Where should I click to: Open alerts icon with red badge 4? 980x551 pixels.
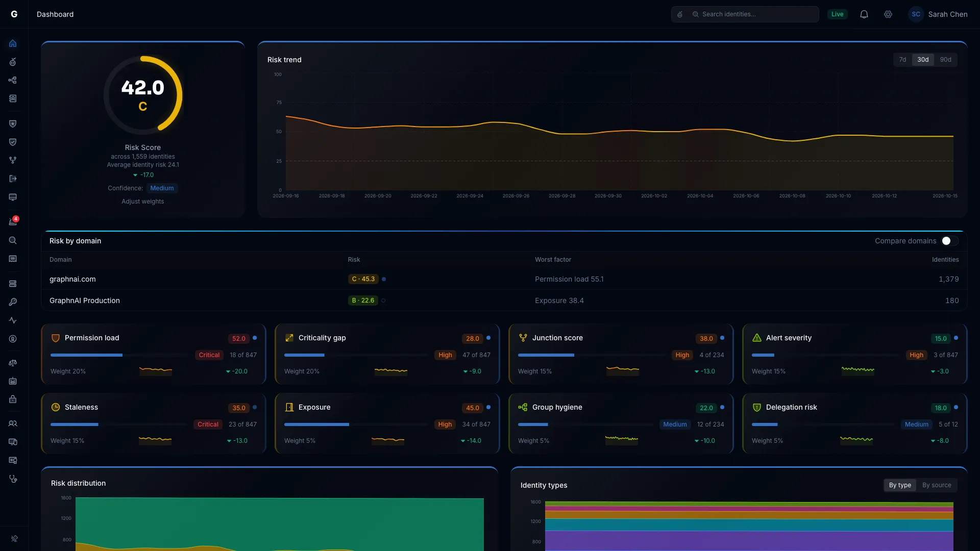click(13, 221)
